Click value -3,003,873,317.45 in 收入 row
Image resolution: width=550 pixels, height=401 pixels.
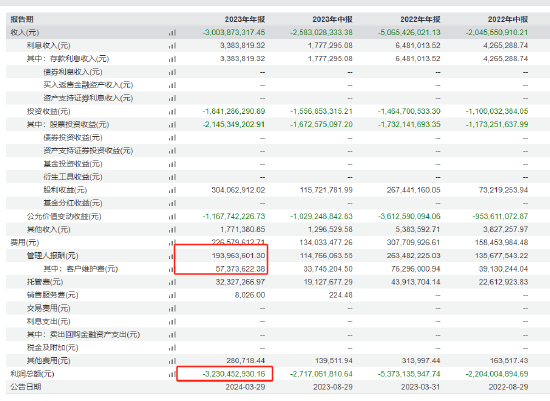click(234, 33)
